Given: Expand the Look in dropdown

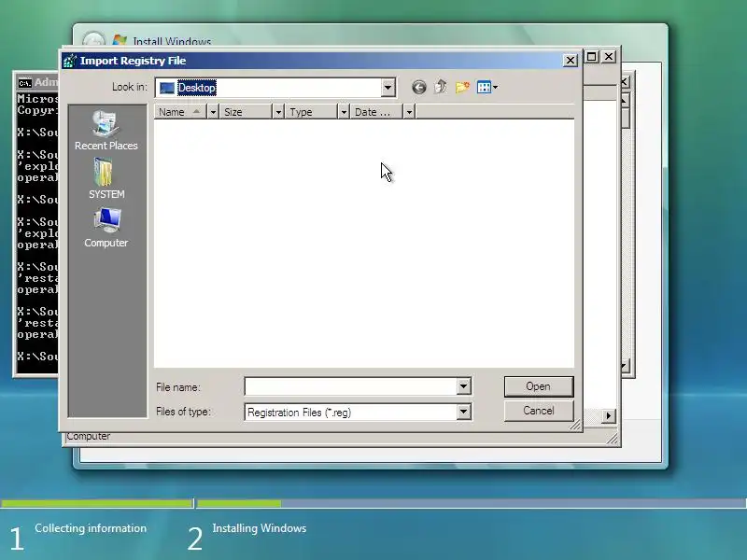Looking at the screenshot, I should pyautogui.click(x=388, y=88).
